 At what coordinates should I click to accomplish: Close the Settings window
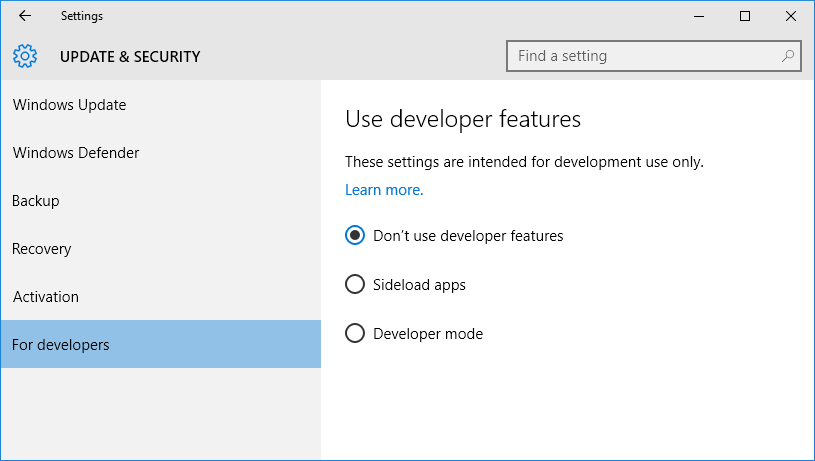click(791, 16)
